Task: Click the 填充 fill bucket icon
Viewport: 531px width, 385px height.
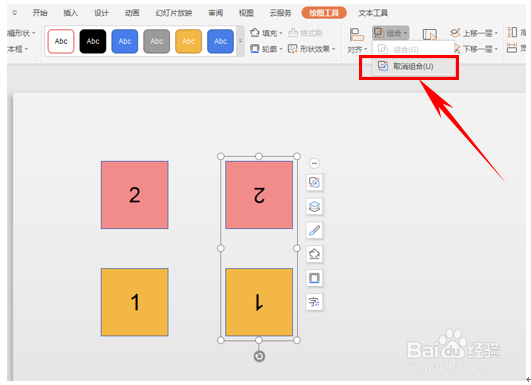Action: 255,33
